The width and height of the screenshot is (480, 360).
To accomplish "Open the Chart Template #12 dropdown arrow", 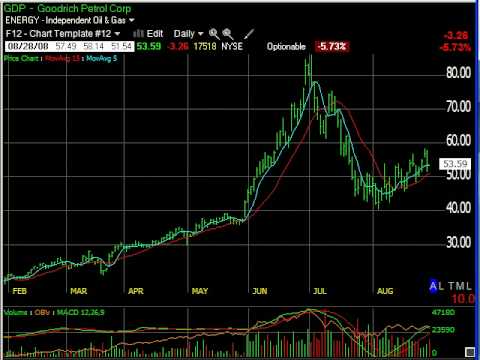I will [x=117, y=34].
